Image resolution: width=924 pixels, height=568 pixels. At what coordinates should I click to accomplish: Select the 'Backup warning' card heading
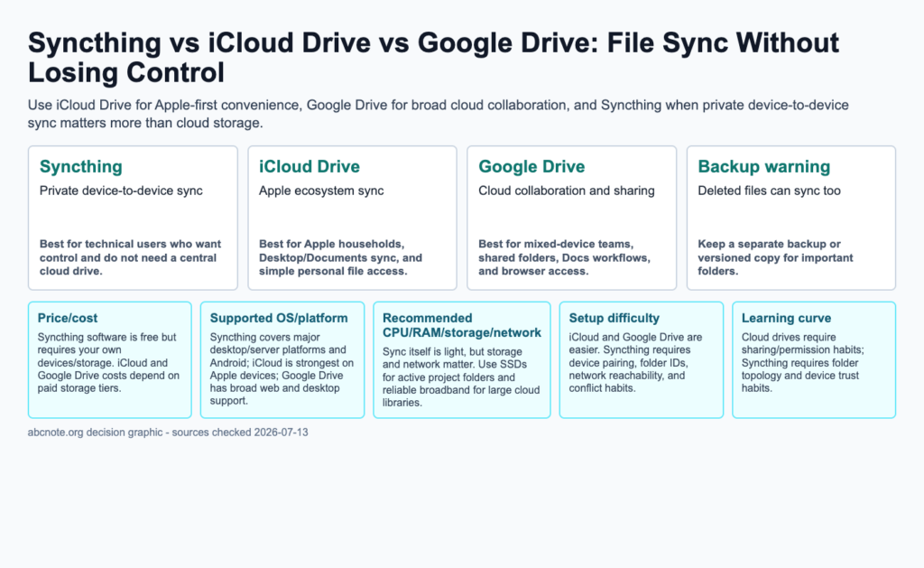point(763,167)
